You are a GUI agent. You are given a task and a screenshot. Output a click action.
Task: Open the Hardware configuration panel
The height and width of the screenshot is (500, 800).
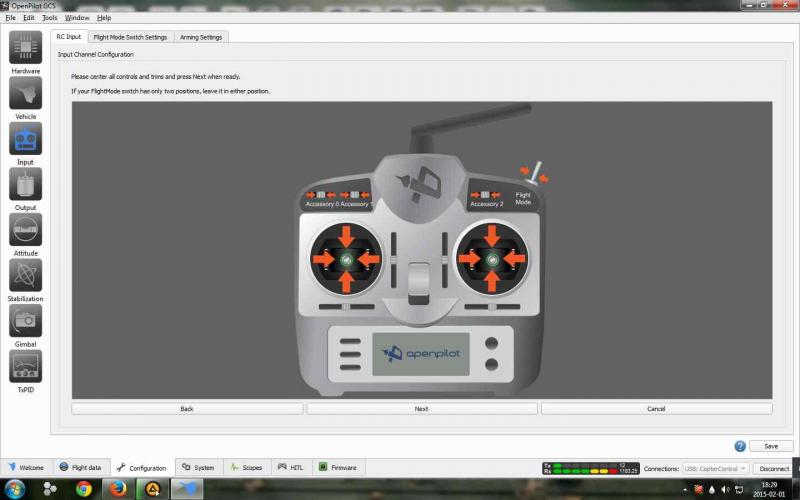pos(25,48)
